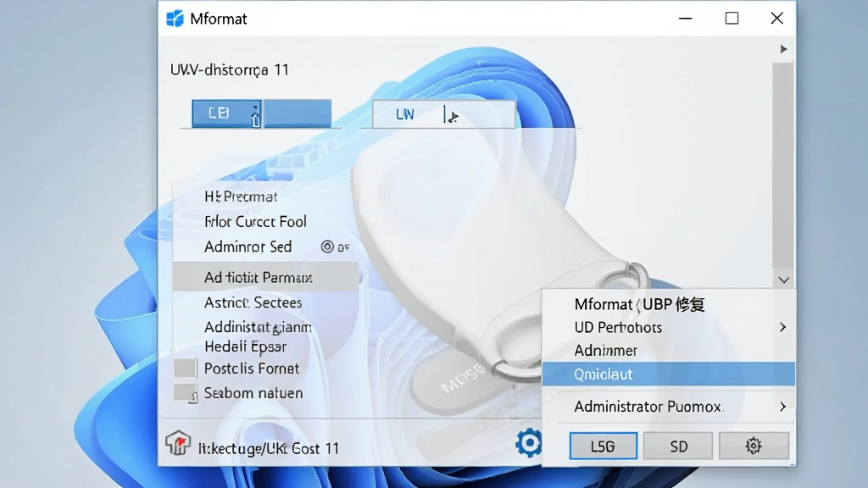This screenshot has width=868, height=488.
Task: Click the circle icon next to Adminror Sed
Action: click(x=327, y=247)
